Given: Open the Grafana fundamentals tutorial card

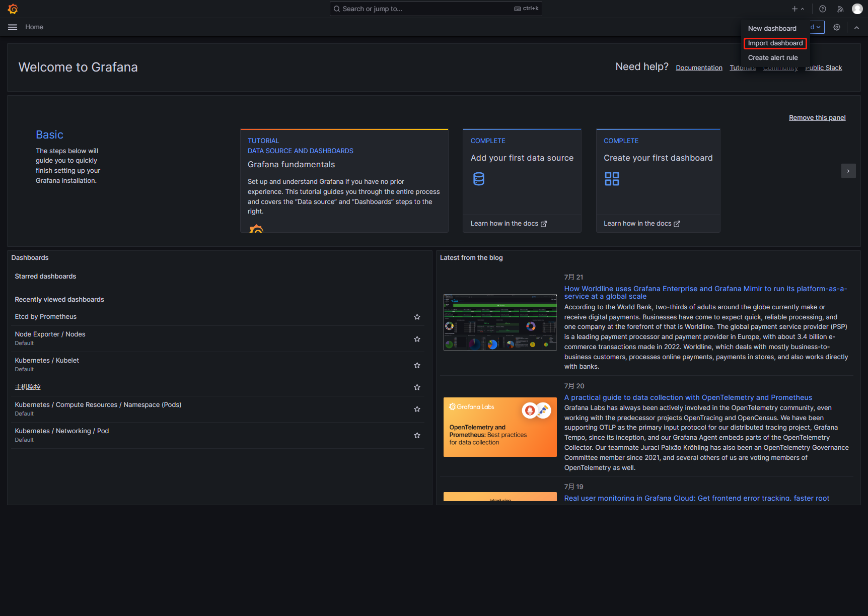Looking at the screenshot, I should [x=344, y=181].
